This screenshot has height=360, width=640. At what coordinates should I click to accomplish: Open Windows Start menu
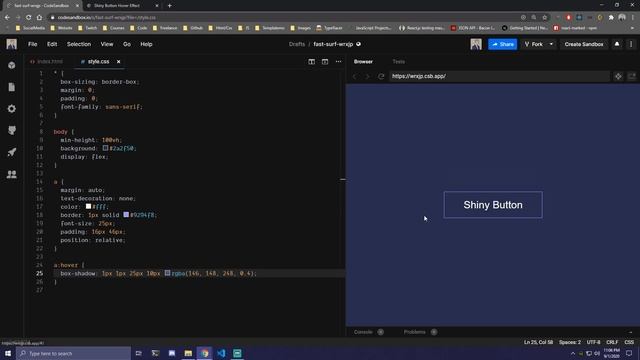8,353
